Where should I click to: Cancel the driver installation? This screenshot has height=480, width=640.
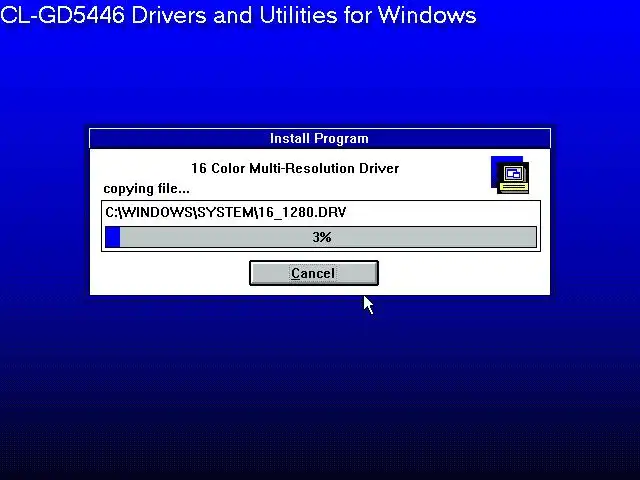pos(313,273)
